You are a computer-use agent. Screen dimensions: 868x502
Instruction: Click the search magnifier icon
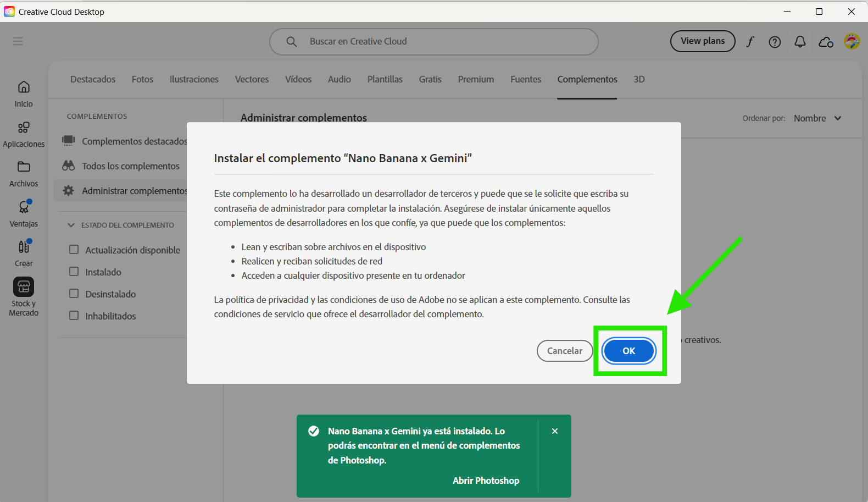[x=292, y=42]
